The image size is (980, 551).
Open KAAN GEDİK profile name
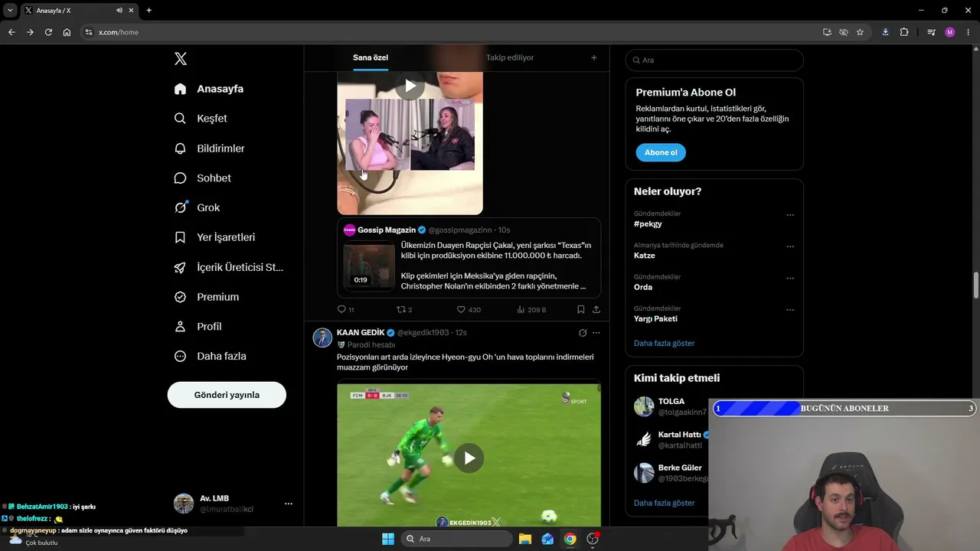coord(361,333)
